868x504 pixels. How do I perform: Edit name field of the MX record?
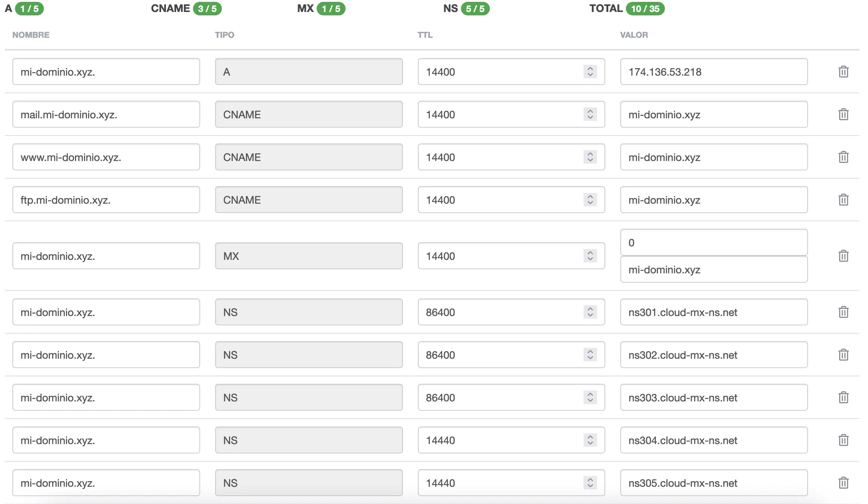[106, 256]
